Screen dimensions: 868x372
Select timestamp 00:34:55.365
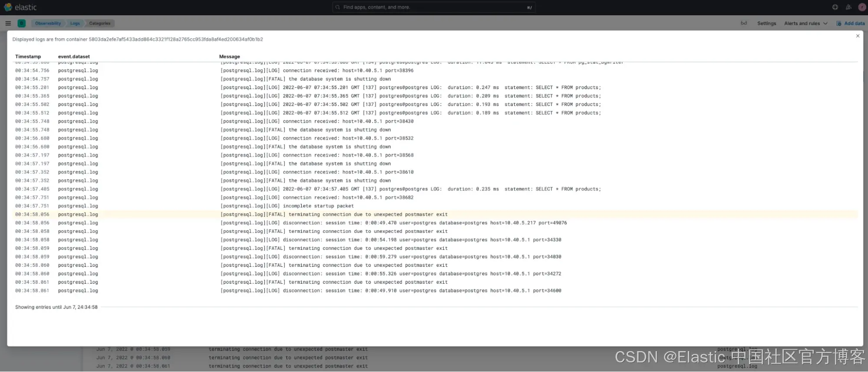point(32,96)
